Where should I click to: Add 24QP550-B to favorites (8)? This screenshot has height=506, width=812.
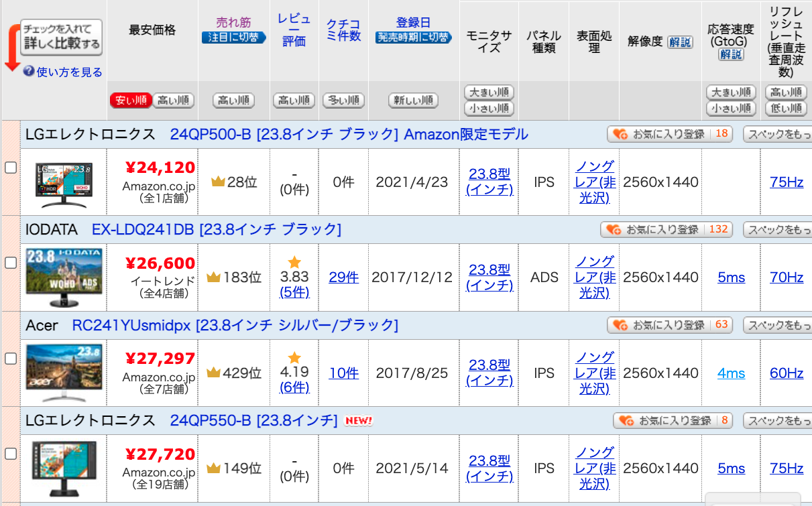click(673, 420)
